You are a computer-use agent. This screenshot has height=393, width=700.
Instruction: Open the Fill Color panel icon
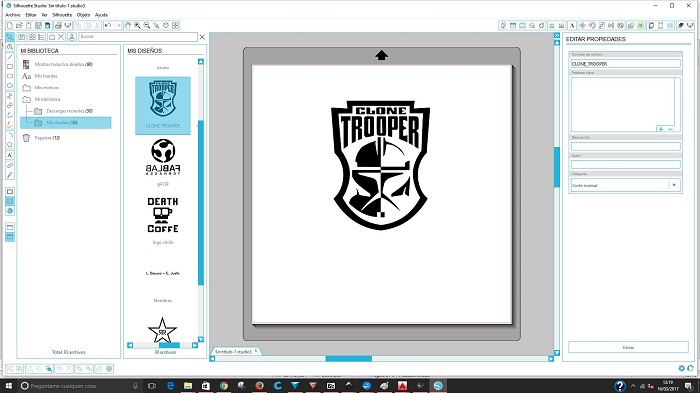click(503, 25)
